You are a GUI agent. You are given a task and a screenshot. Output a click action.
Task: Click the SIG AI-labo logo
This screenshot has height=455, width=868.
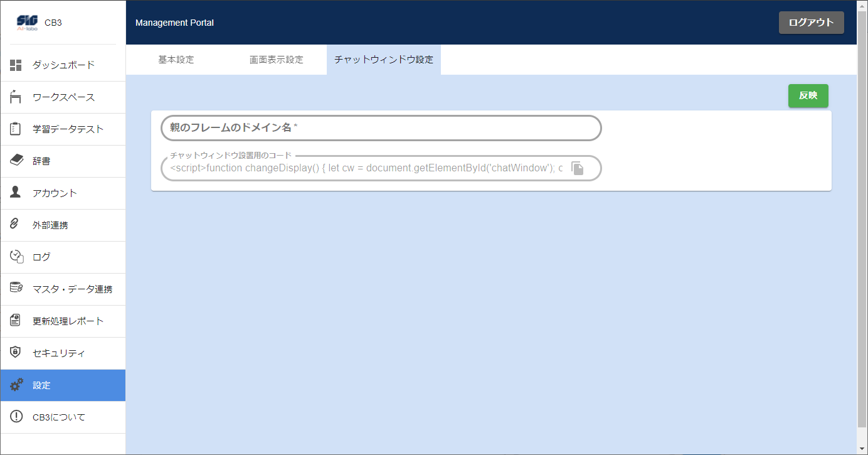tap(27, 23)
